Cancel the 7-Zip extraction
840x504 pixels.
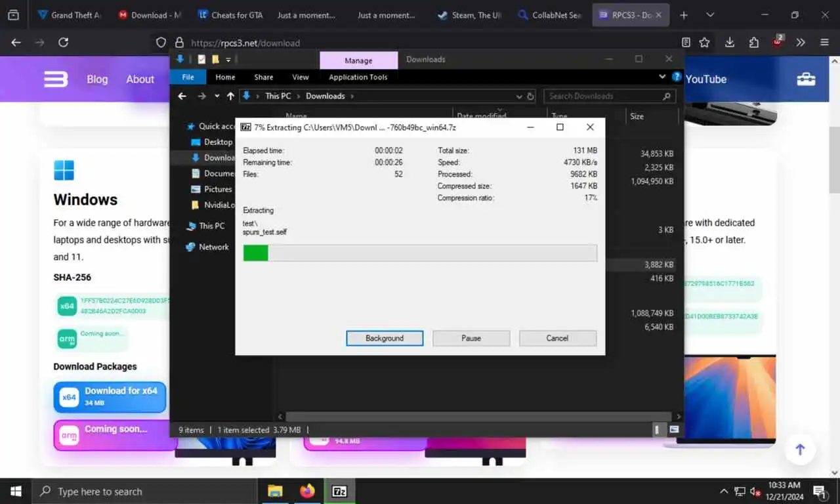click(557, 338)
